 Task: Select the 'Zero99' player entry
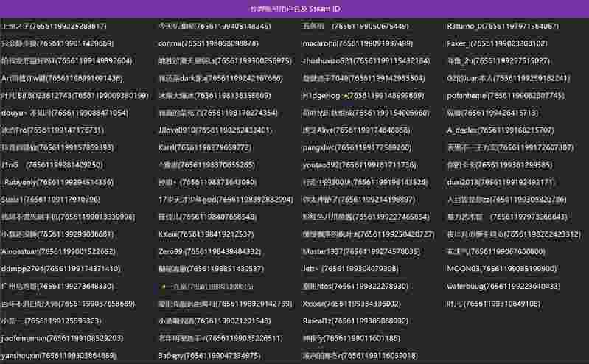point(209,252)
